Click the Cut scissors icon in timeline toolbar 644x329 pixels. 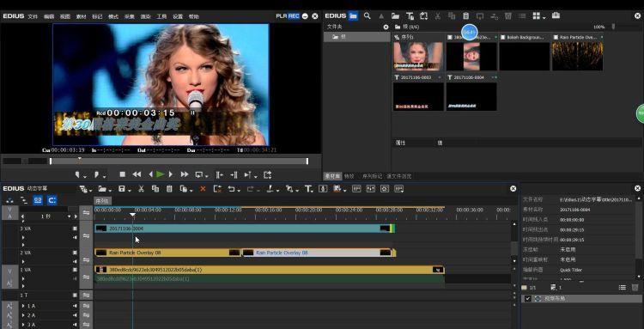tap(141, 189)
